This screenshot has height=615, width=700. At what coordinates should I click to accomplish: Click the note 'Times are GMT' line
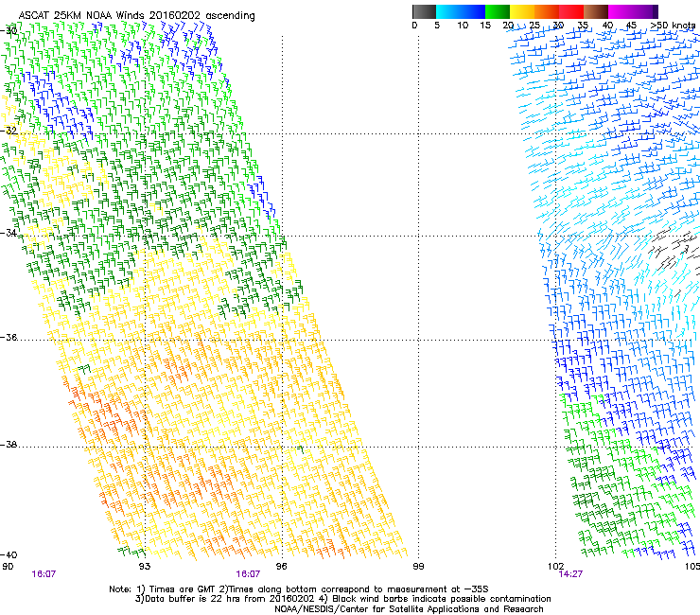(299, 589)
